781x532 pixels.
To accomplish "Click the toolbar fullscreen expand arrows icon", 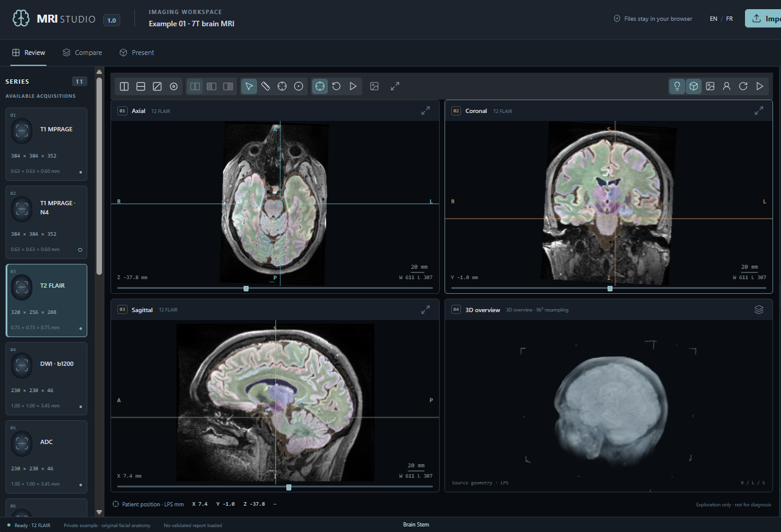I will click(395, 87).
